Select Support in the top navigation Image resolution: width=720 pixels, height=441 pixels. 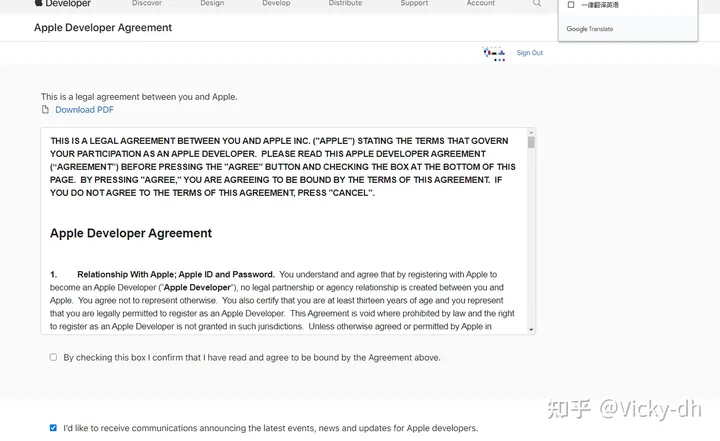click(x=414, y=4)
